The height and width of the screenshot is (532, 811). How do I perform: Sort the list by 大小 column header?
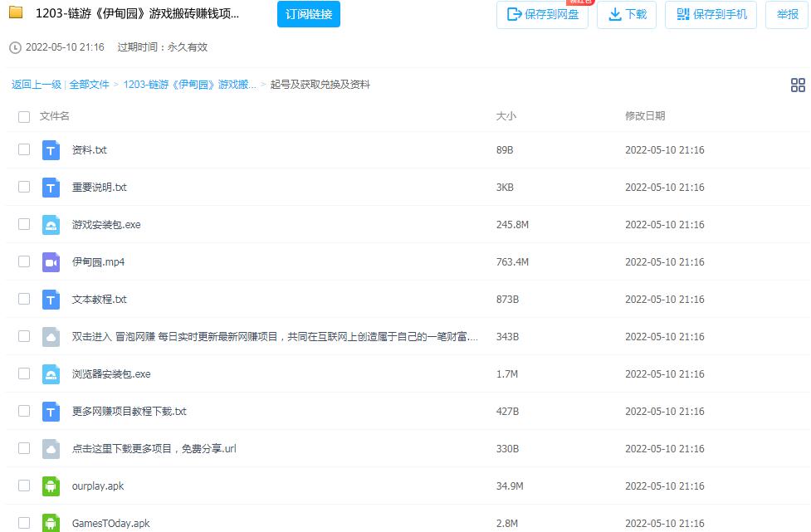click(x=506, y=116)
